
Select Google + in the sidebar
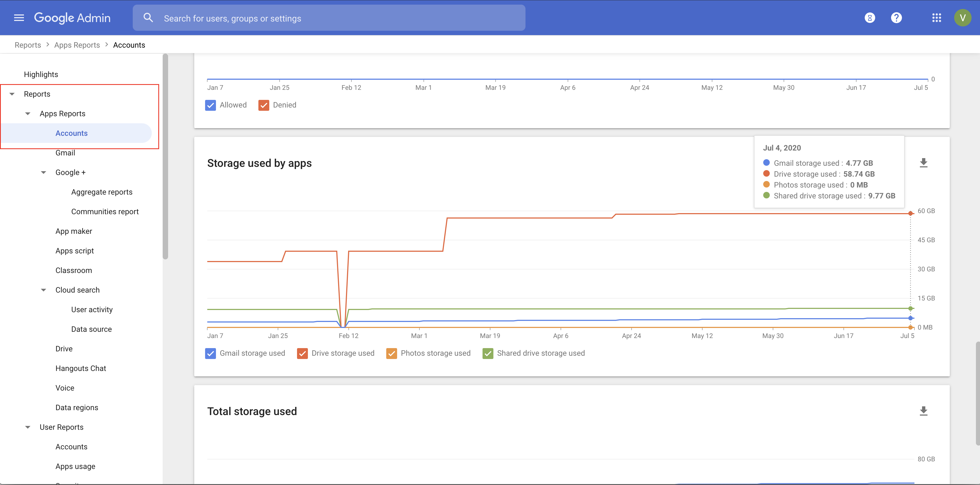(70, 173)
